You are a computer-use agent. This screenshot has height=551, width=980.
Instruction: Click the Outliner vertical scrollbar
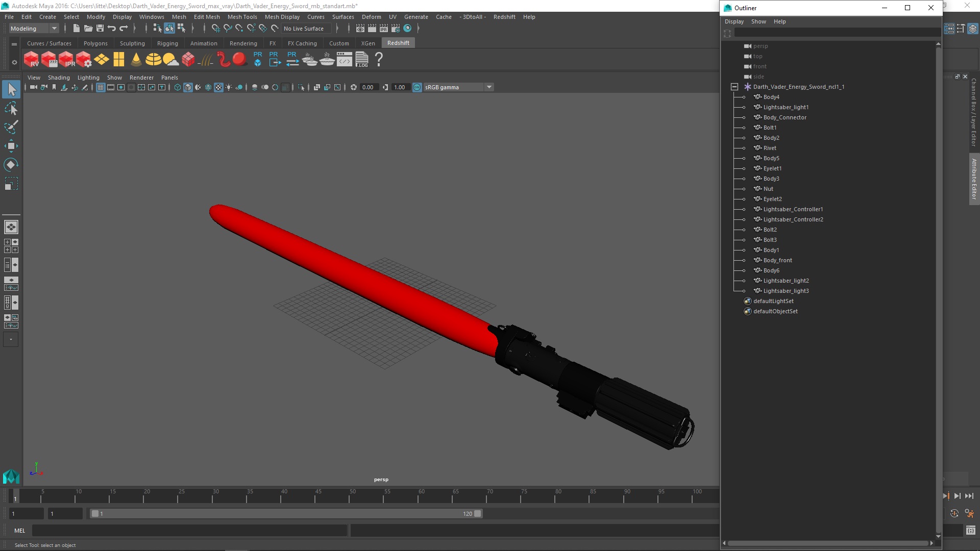[x=938, y=291]
